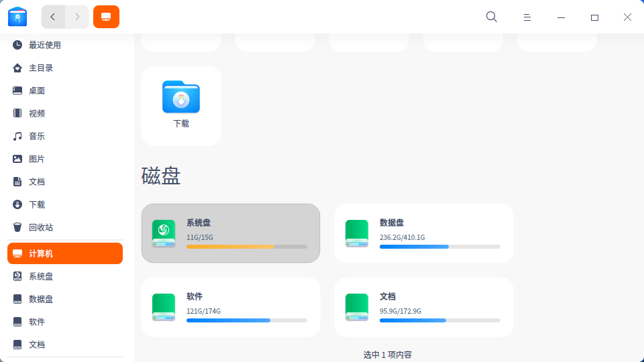
Task: Open 图片 in sidebar
Action: 65,159
